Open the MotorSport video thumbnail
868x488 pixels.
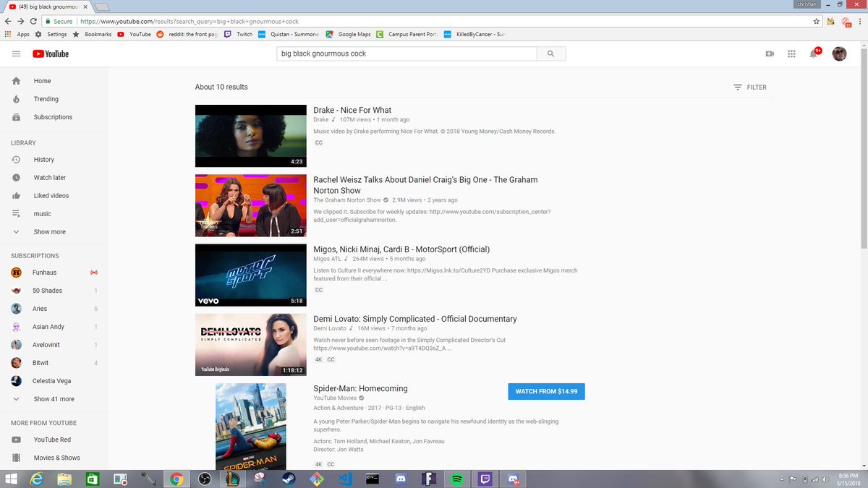[251, 275]
